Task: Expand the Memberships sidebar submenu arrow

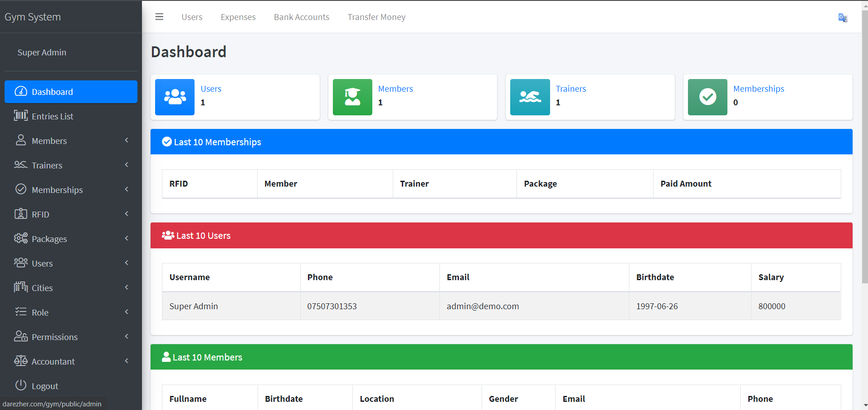Action: 127,189
